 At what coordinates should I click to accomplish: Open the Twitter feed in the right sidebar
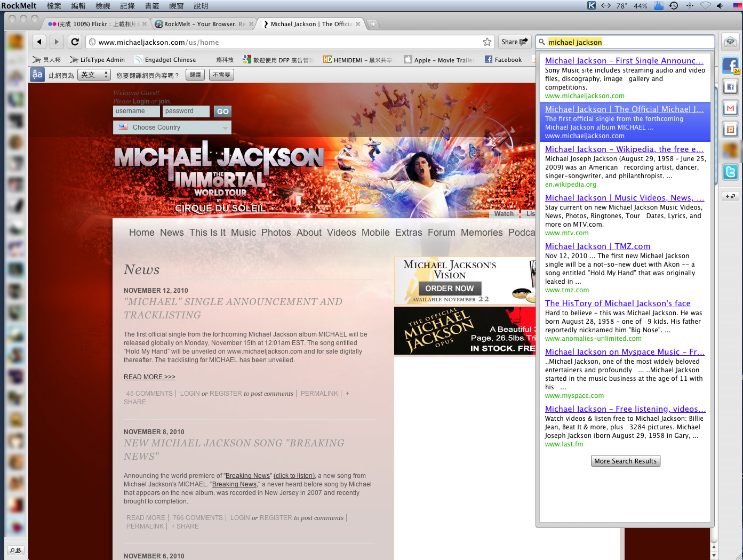730,172
